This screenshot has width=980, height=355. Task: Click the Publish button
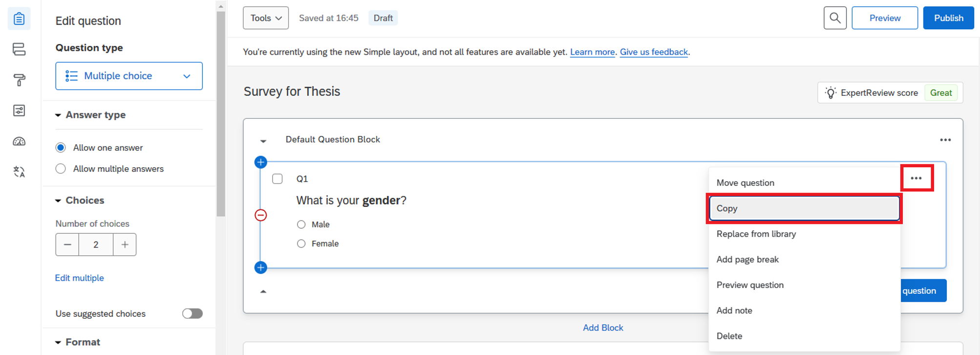pyautogui.click(x=948, y=18)
